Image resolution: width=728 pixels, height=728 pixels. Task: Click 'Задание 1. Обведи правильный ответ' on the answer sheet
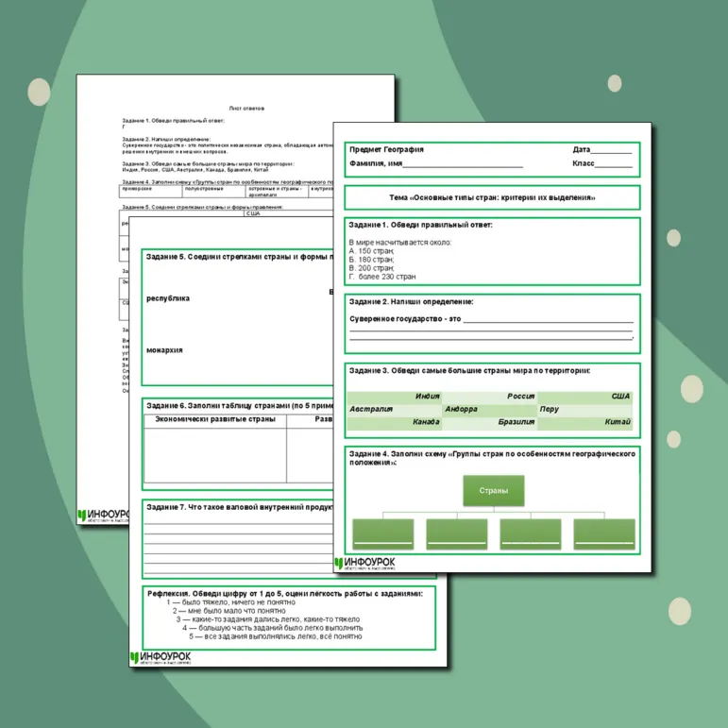173,121
